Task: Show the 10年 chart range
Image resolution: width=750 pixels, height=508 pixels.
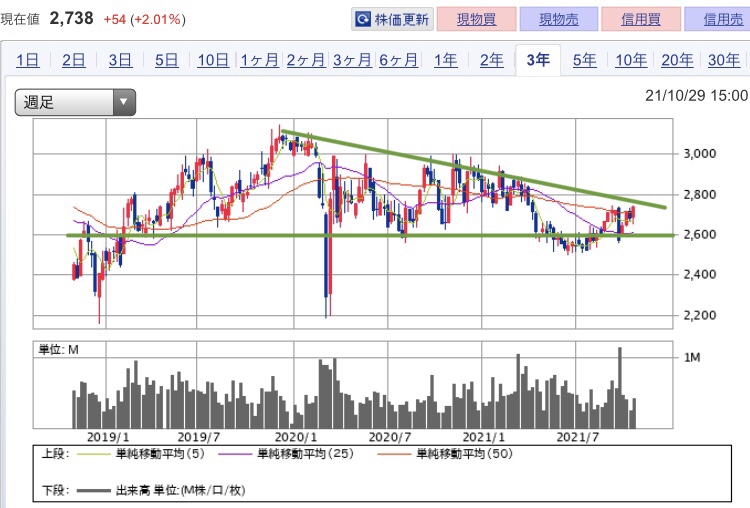Action: [x=631, y=60]
